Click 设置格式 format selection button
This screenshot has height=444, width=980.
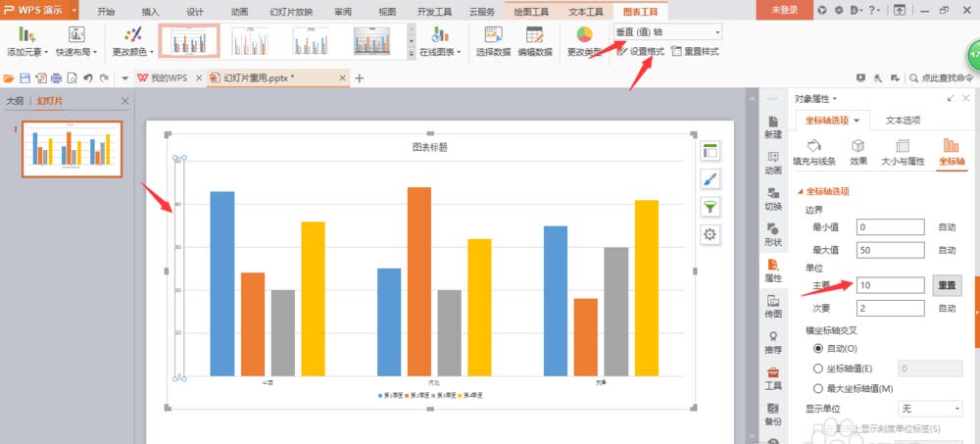coord(641,51)
